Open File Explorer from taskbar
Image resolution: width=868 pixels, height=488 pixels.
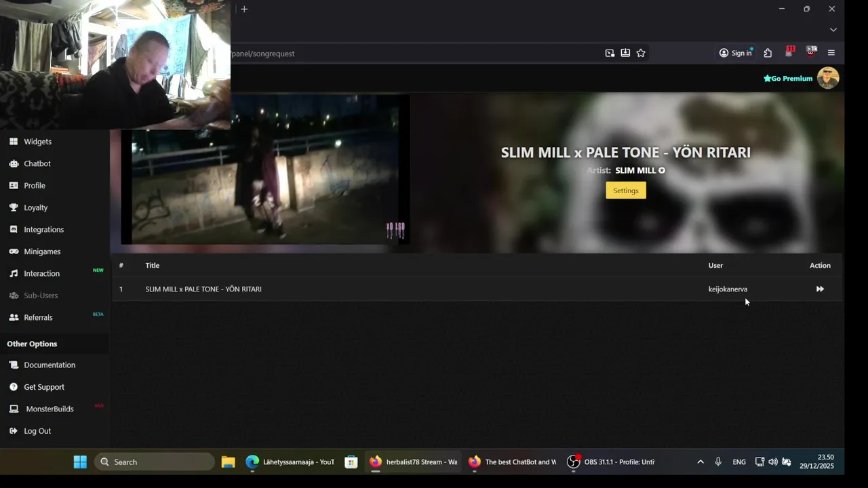pyautogui.click(x=228, y=462)
